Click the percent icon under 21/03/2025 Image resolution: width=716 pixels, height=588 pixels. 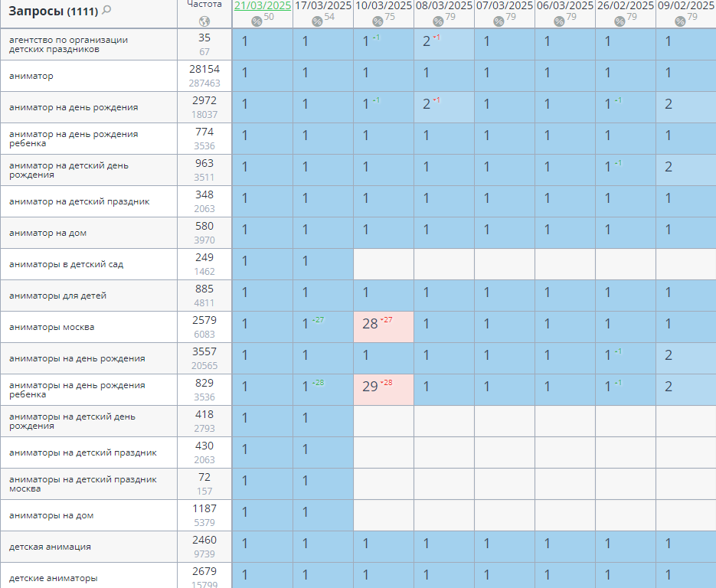(257, 21)
